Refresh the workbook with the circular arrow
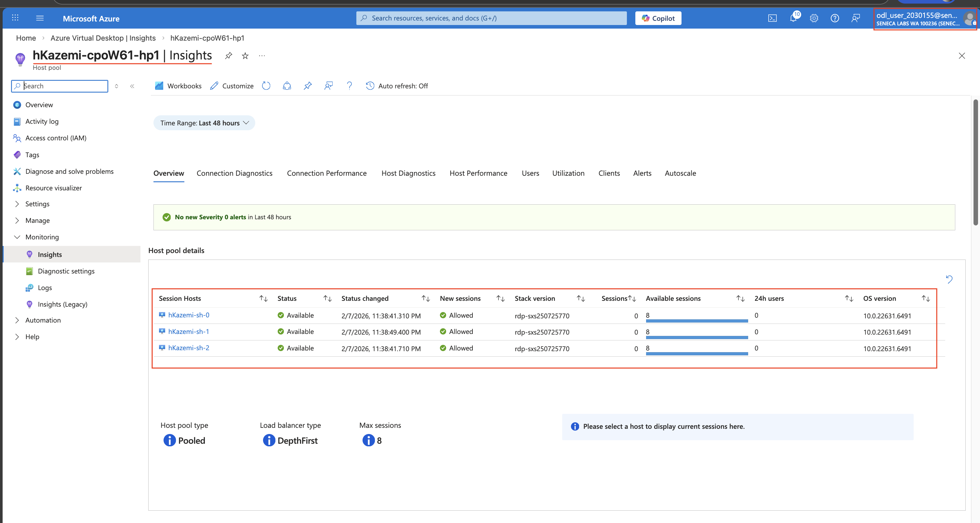980x523 pixels. pos(266,86)
